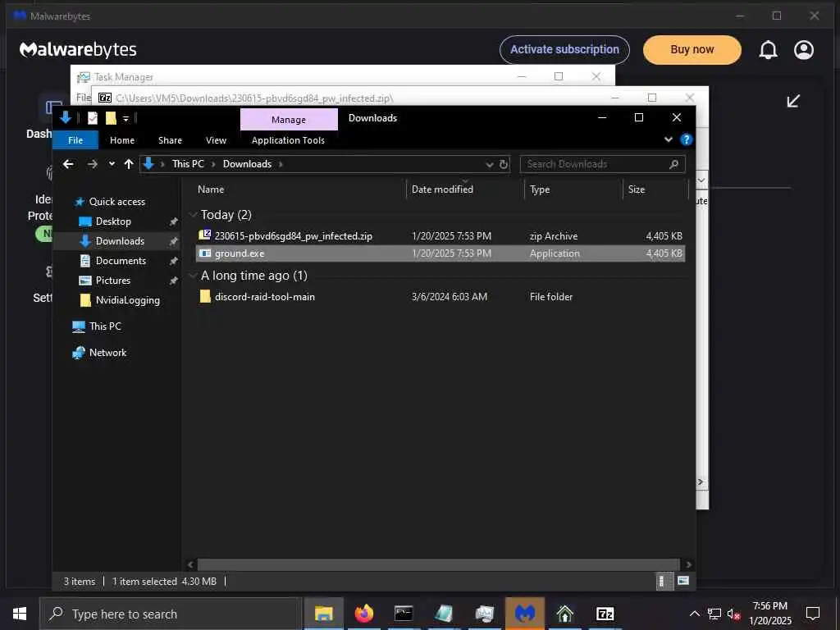Open Task Manager taskbar icon
The image size is (840, 630).
(x=484, y=614)
